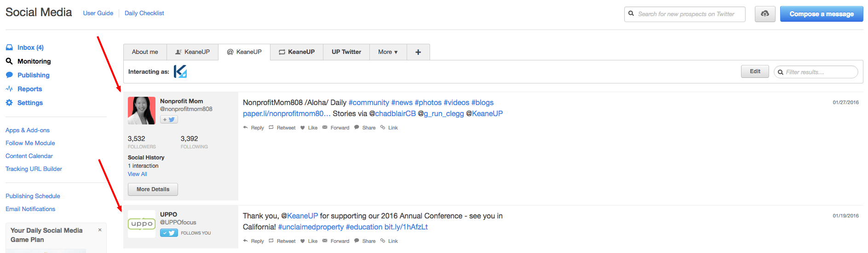Open the Reports section

29,89
